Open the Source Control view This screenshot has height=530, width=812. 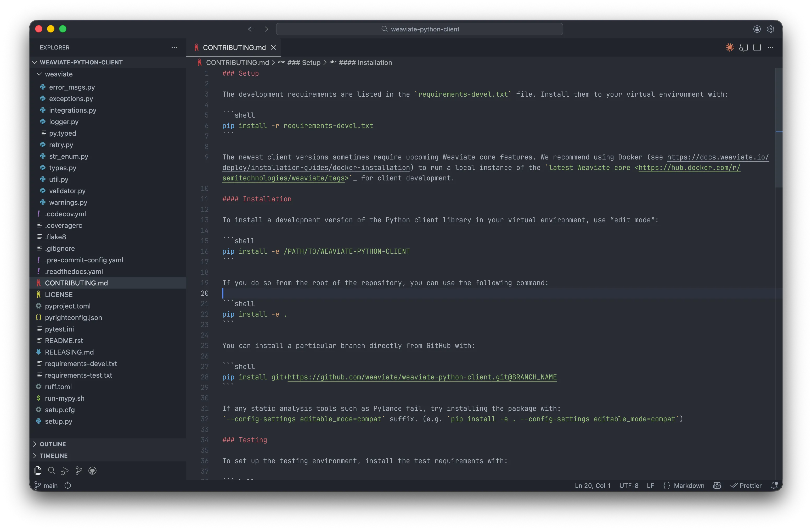pos(78,471)
